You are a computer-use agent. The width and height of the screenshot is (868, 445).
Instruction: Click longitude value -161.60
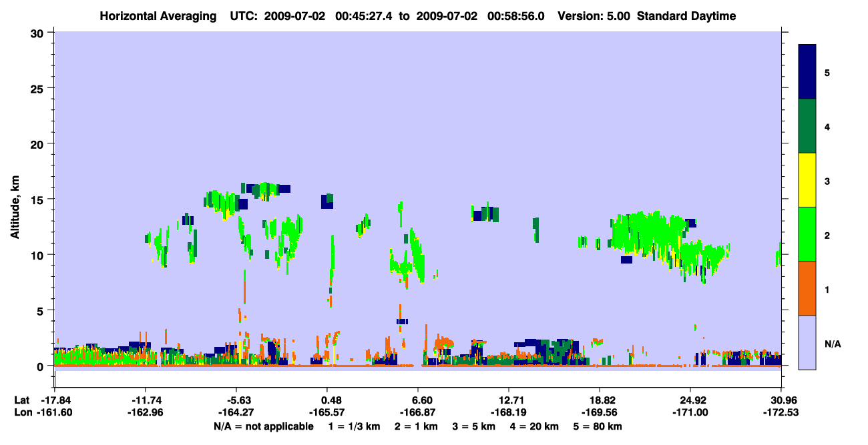[x=54, y=413]
